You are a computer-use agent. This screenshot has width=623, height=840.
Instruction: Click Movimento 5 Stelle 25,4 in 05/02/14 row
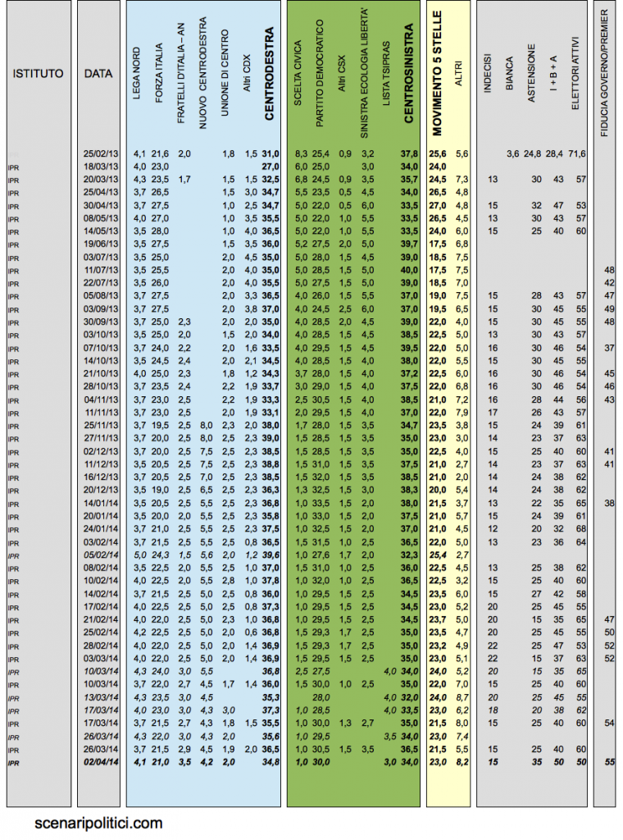pyautogui.click(x=437, y=555)
